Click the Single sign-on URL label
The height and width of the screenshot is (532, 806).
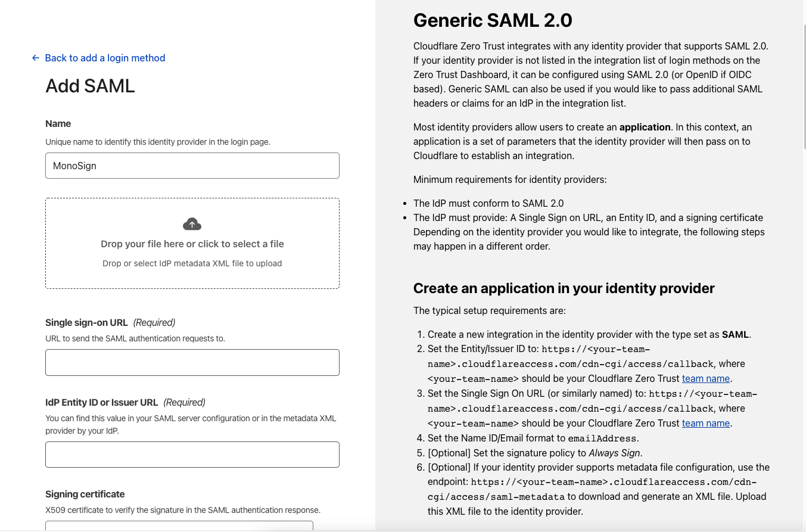pos(87,322)
